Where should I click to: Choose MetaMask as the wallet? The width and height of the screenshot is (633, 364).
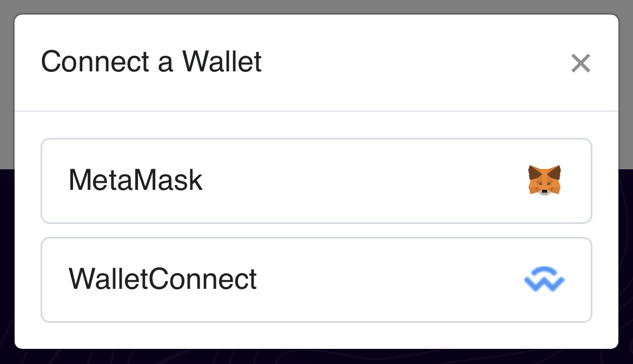[316, 181]
